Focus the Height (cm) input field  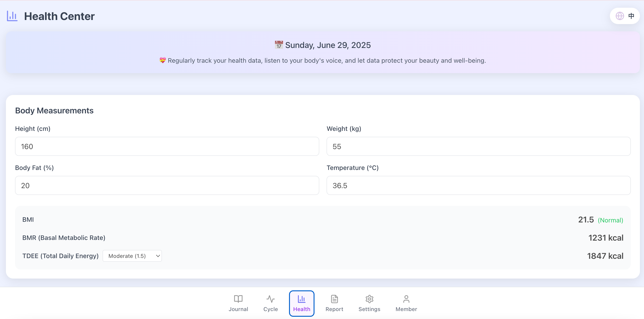167,146
